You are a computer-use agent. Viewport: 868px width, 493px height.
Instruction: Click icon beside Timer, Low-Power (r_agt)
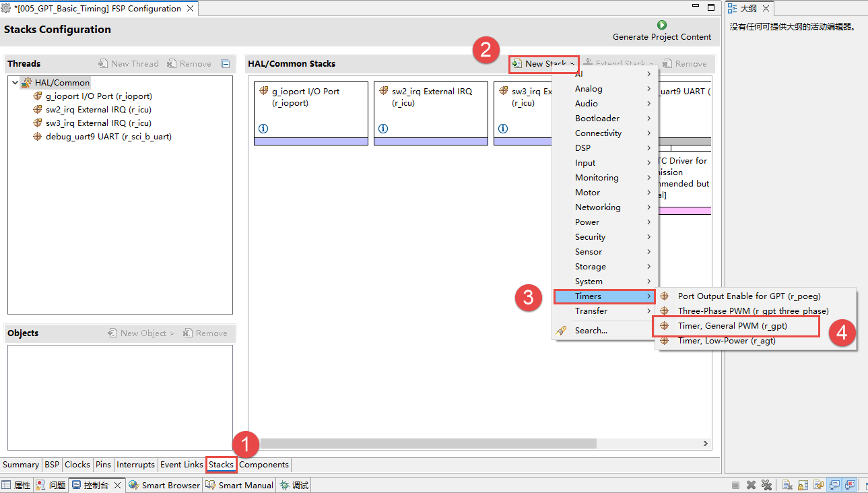(x=665, y=341)
